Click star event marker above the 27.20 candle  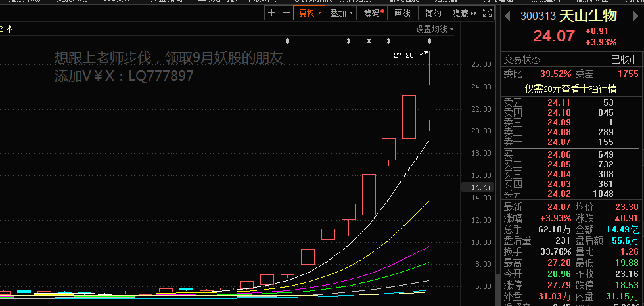click(x=429, y=41)
